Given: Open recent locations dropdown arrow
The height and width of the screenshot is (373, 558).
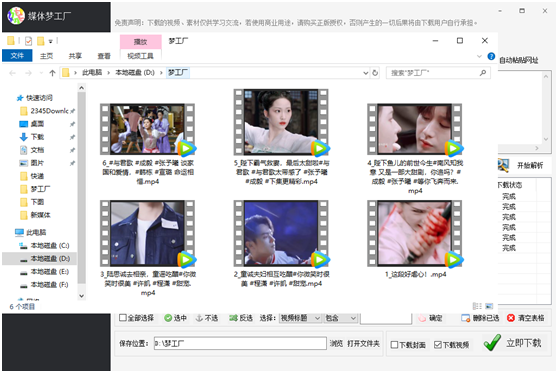Looking at the screenshot, I should [41, 73].
